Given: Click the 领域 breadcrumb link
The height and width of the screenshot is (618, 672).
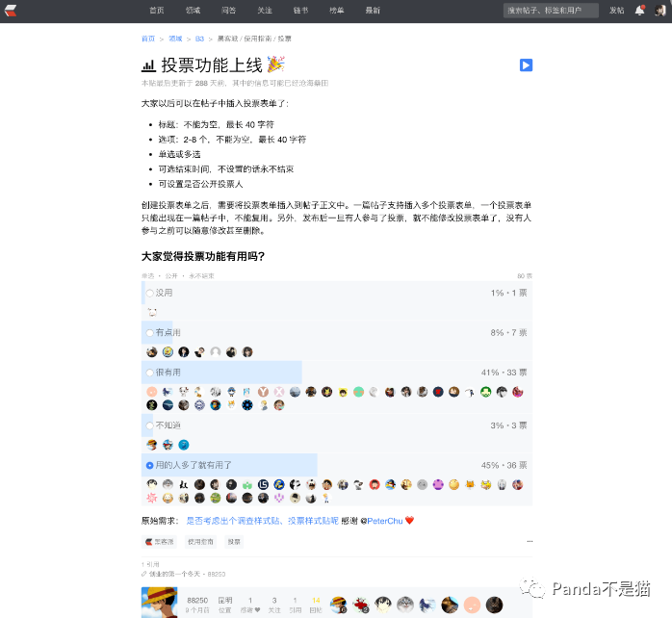Looking at the screenshot, I should coord(175,39).
